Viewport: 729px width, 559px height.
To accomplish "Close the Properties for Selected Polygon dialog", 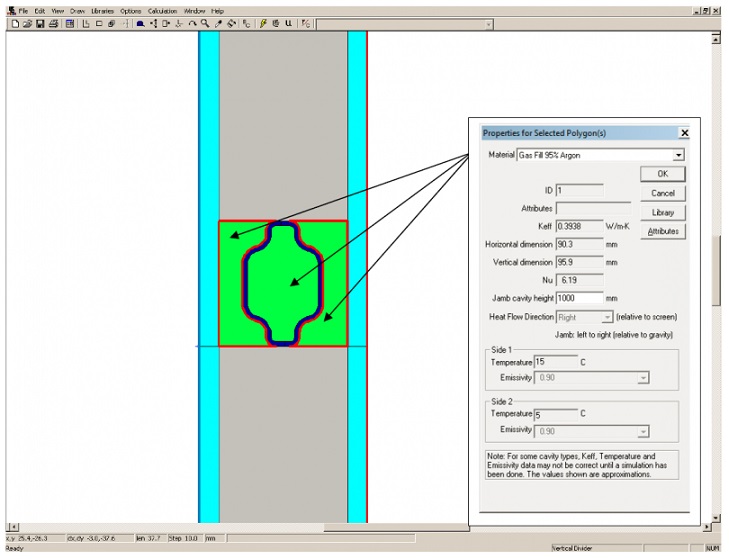I will coord(684,133).
